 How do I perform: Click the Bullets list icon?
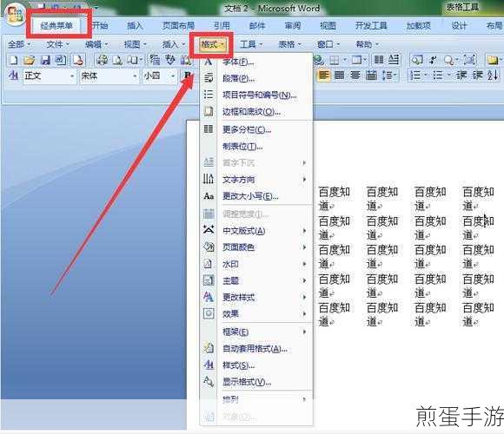(437, 76)
